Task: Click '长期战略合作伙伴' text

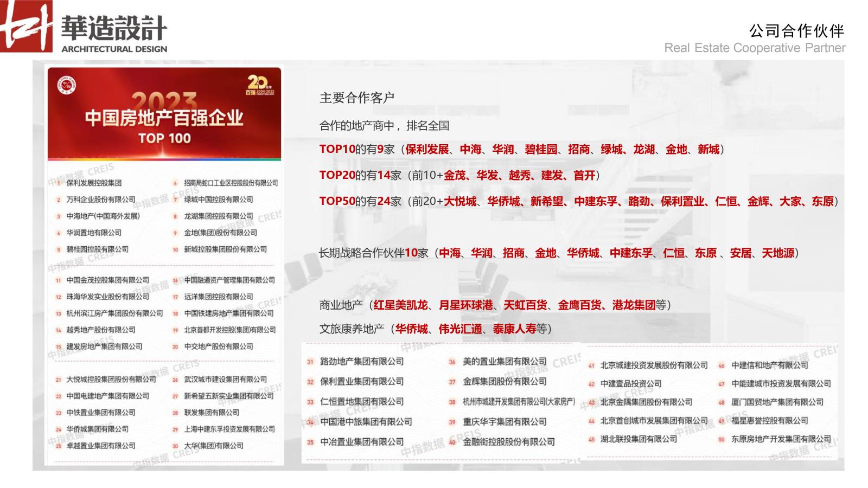Action: pos(361,253)
